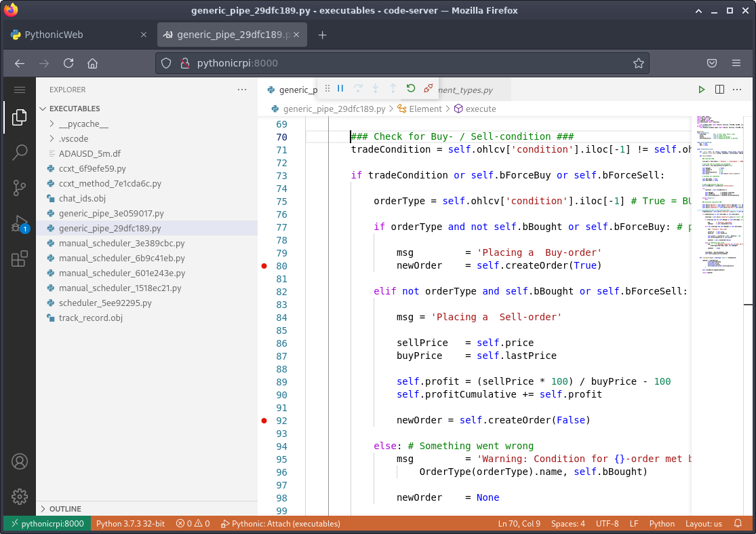756x534 pixels.
Task: Toggle the breakpoint on line 92
Action: pos(264,421)
